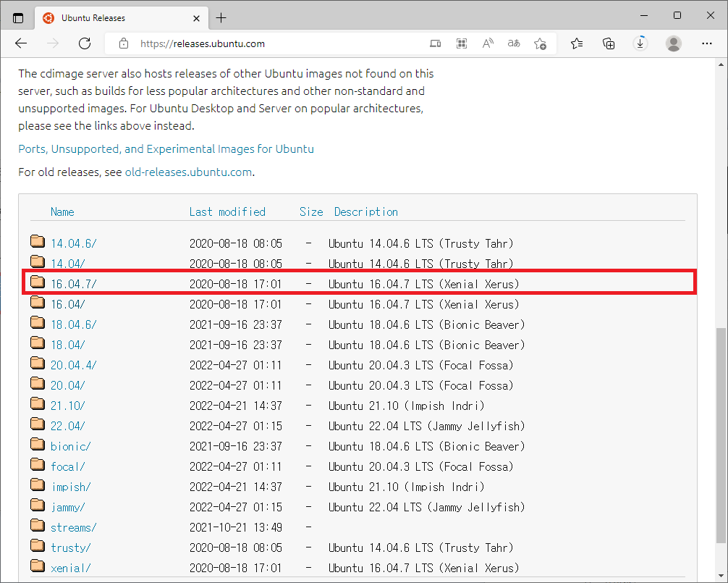Click the page vertical scrollbar thumb
Image resolution: width=728 pixels, height=583 pixels.
(x=721, y=435)
